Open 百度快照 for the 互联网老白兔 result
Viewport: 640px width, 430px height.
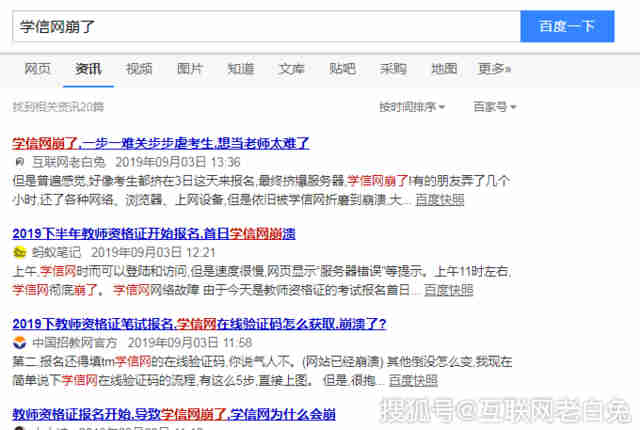tap(440, 200)
